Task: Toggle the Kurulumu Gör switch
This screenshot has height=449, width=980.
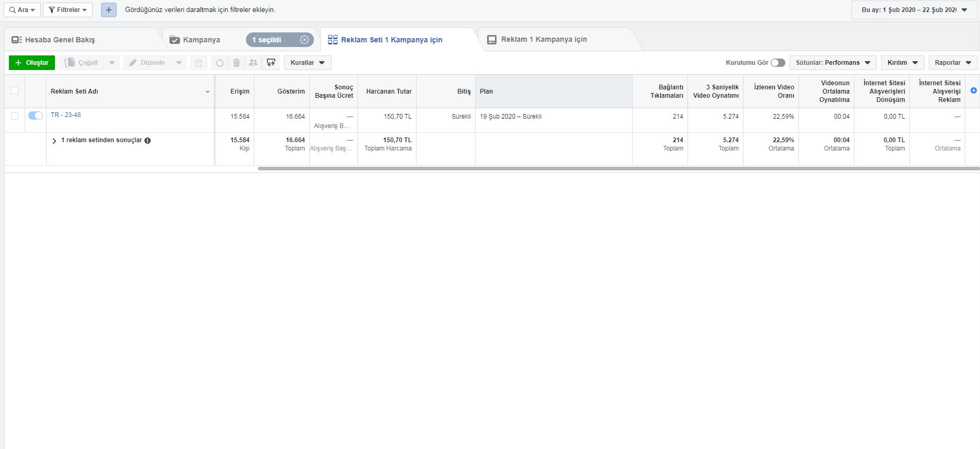Action: point(778,63)
